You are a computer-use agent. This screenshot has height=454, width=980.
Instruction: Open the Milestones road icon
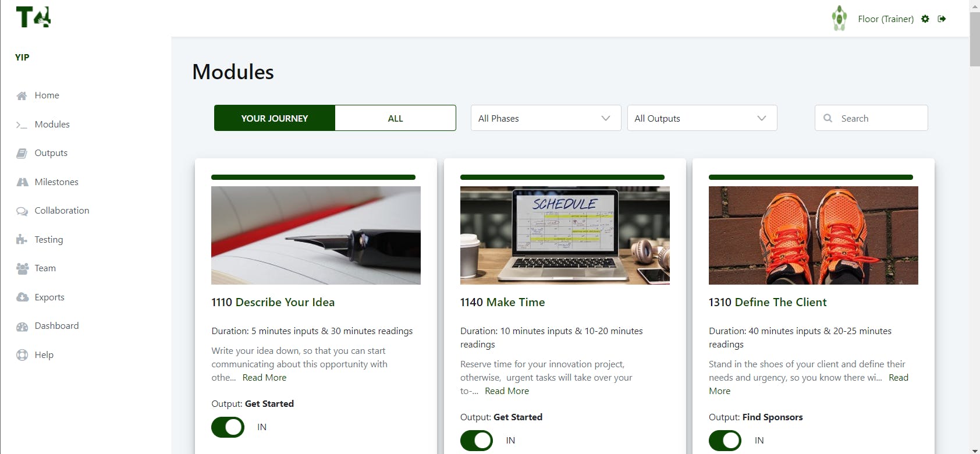click(x=22, y=182)
